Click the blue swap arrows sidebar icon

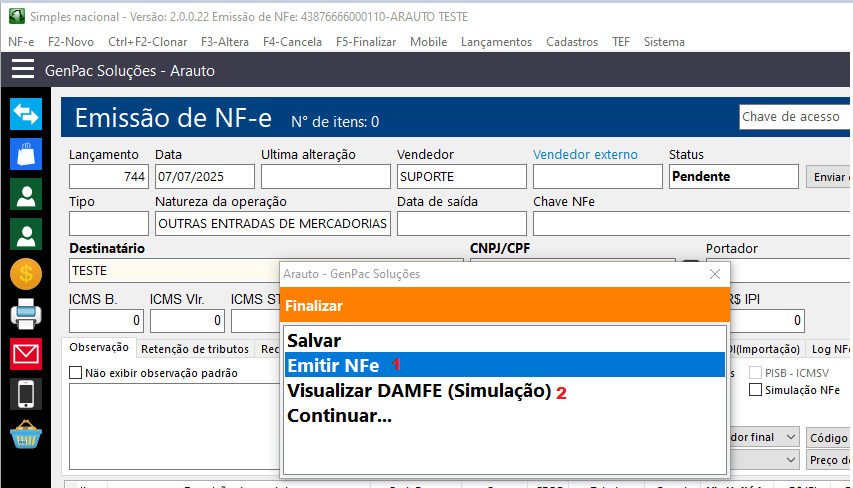(25, 114)
